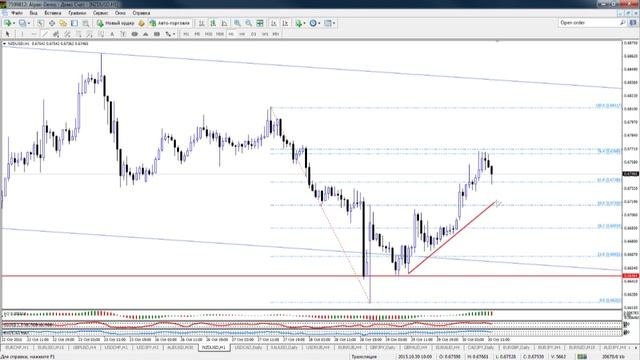Launch MetaEditor from the gold icon
The width and height of the screenshot is (640, 360).
[141, 23]
